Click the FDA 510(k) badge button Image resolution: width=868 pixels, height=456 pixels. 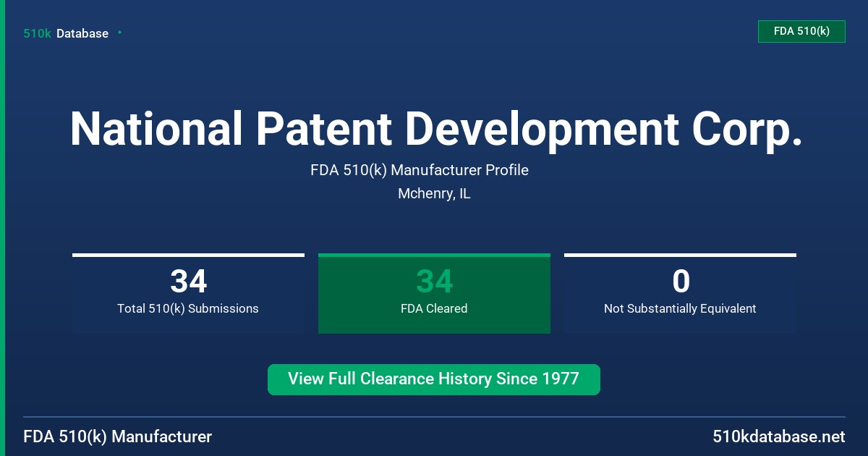point(801,32)
